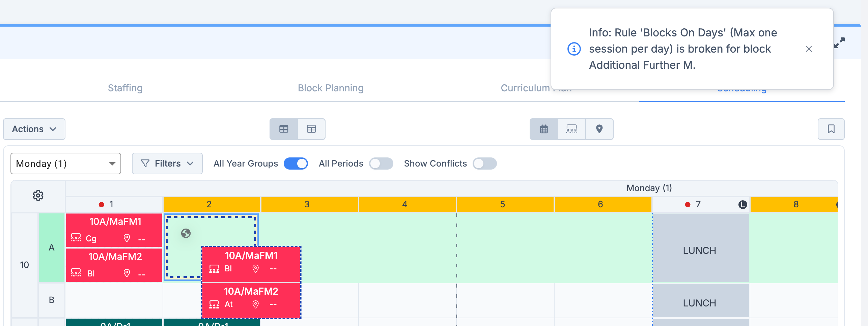Select the location pin view icon

click(599, 129)
